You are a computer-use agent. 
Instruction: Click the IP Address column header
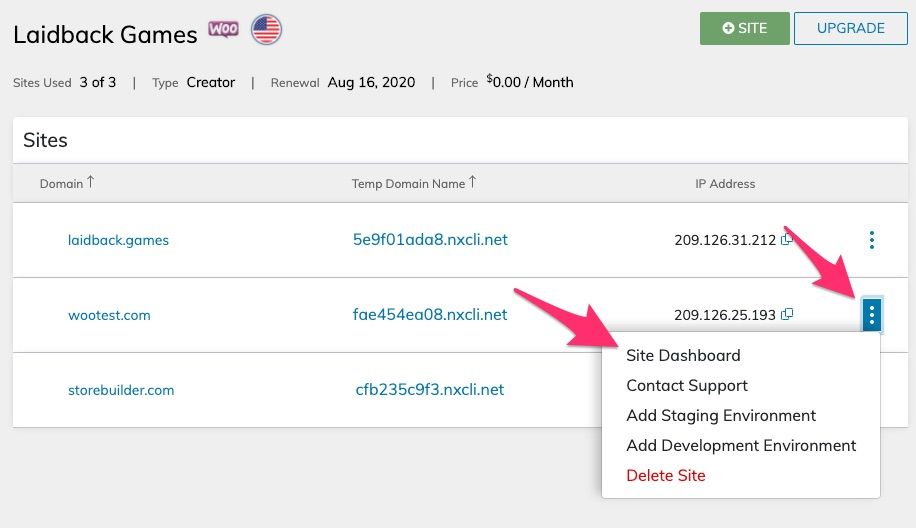coord(725,183)
